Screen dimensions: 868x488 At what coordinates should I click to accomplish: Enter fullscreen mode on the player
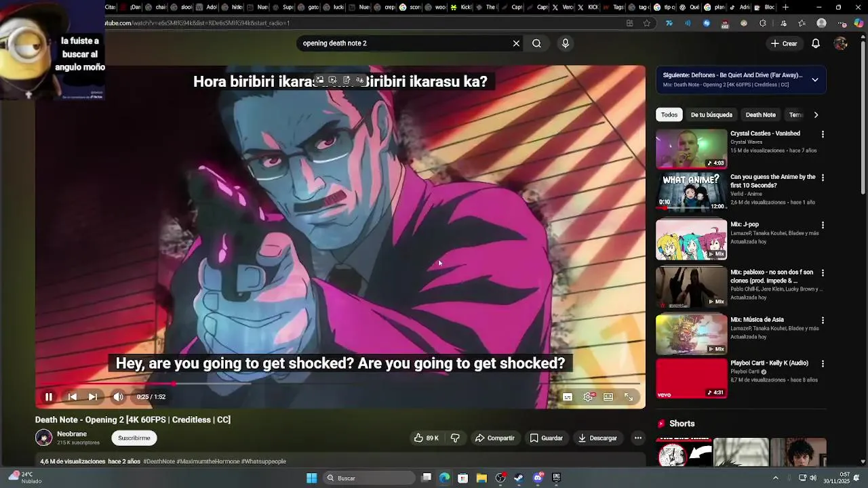629,397
